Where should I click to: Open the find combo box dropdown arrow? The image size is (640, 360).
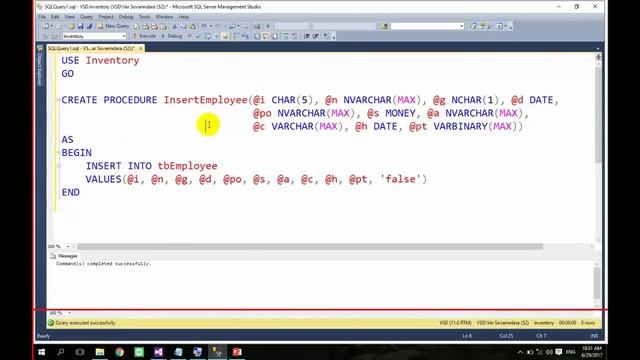[x=462, y=26]
